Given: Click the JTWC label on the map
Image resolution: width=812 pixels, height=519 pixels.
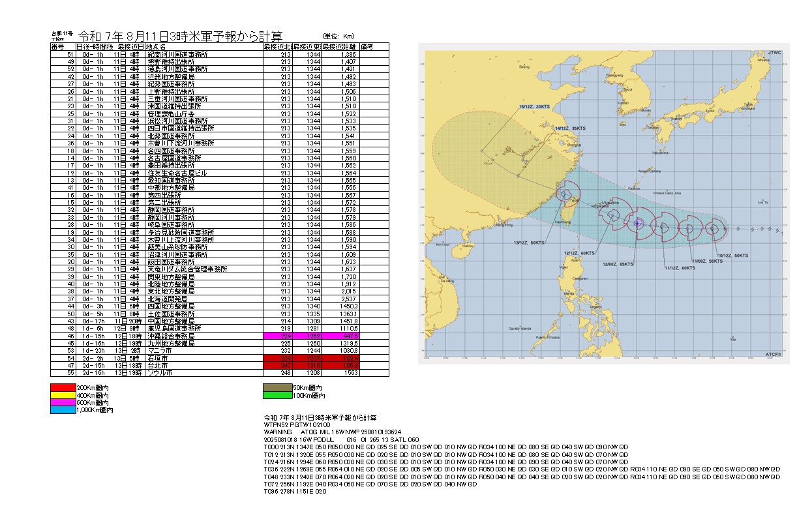Looking at the screenshot, I should (774, 52).
